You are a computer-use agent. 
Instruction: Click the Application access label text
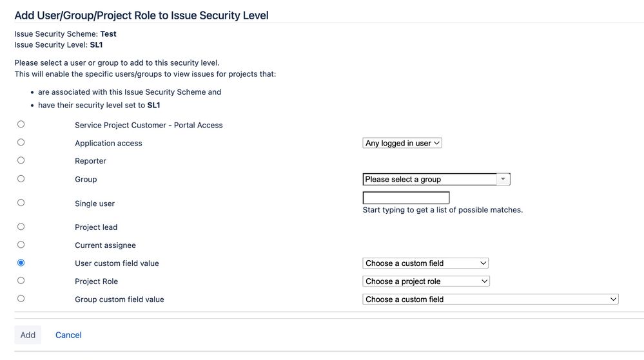[108, 143]
